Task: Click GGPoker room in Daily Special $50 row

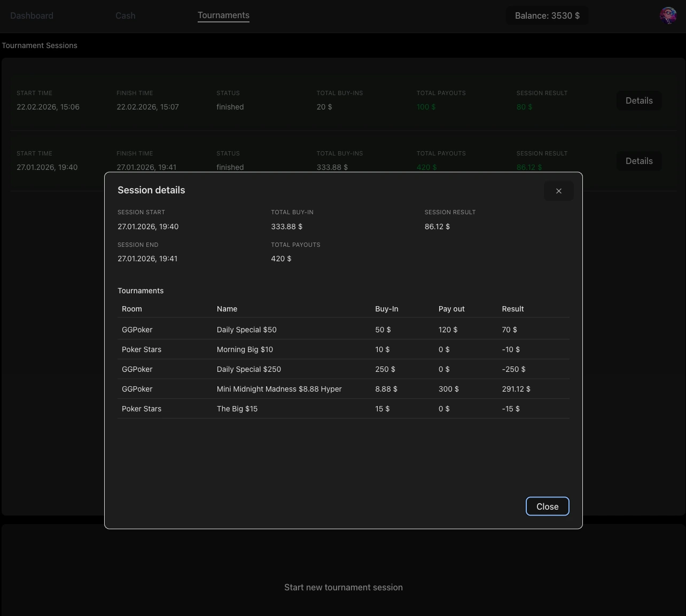Action: click(137, 330)
